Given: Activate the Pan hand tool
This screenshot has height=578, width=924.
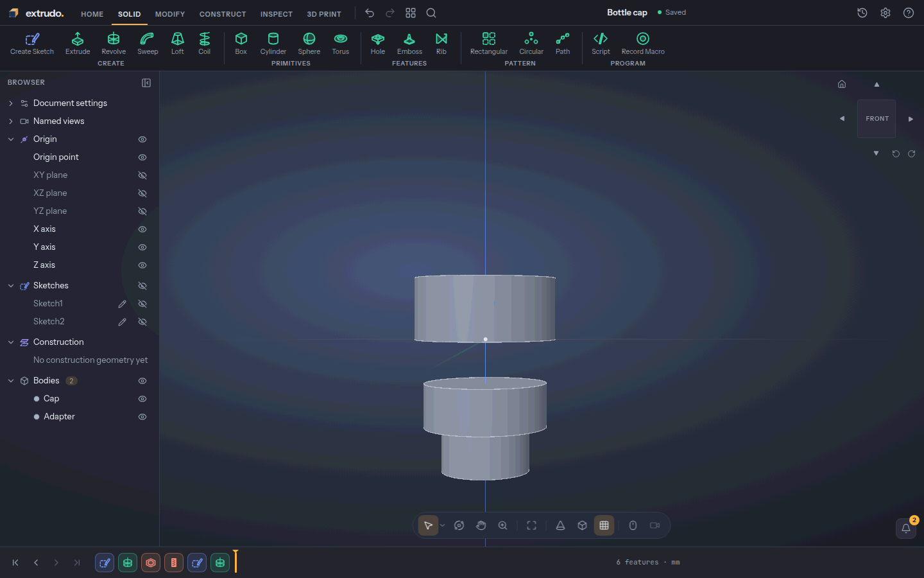Looking at the screenshot, I should (481, 525).
